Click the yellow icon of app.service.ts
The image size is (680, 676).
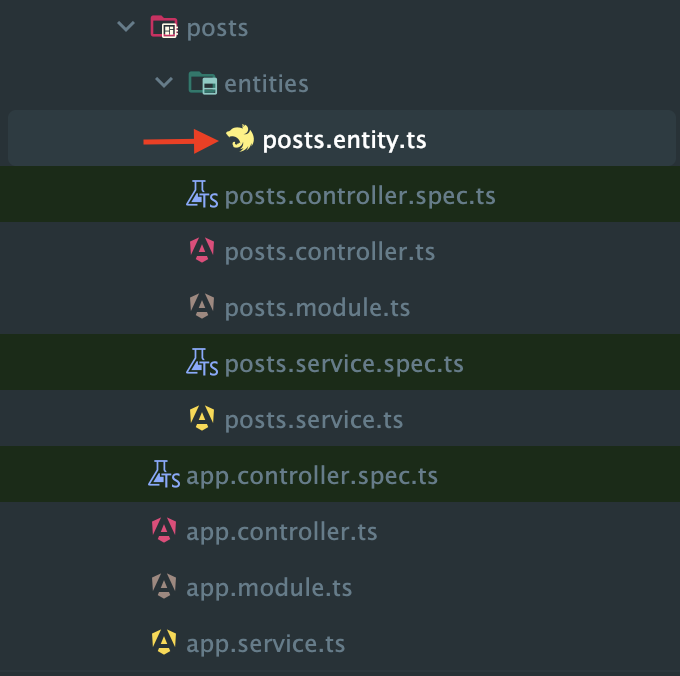pos(164,642)
